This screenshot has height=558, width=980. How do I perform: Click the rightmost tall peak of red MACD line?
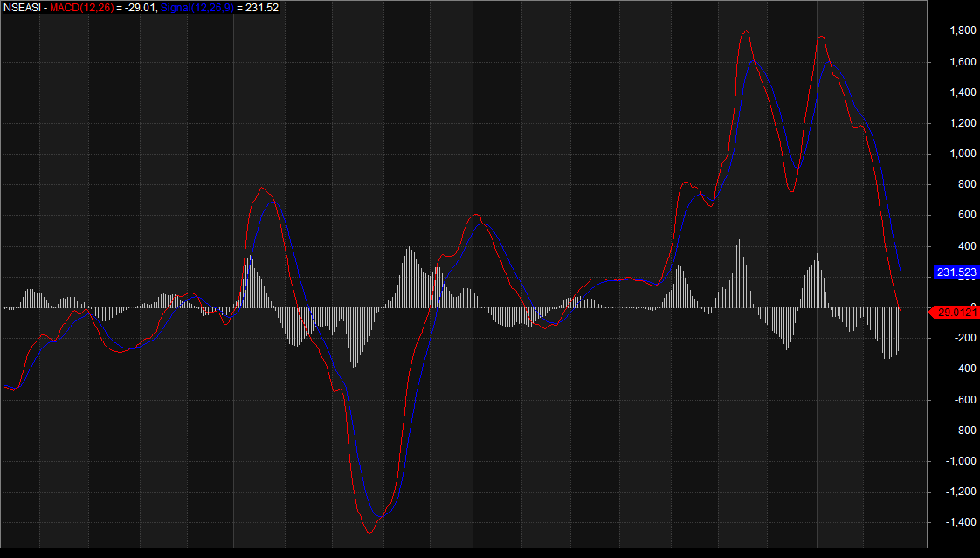[x=821, y=37]
